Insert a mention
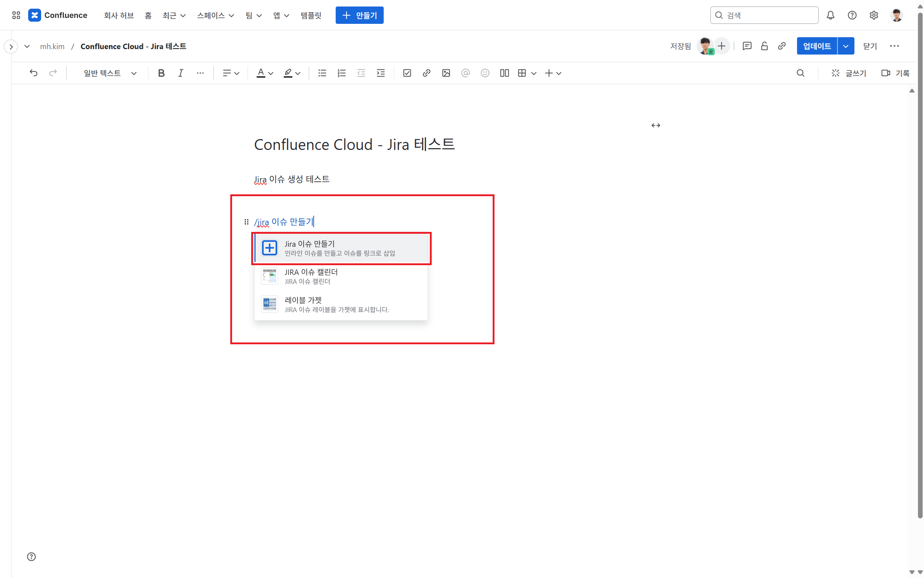The width and height of the screenshot is (924, 578). click(466, 73)
